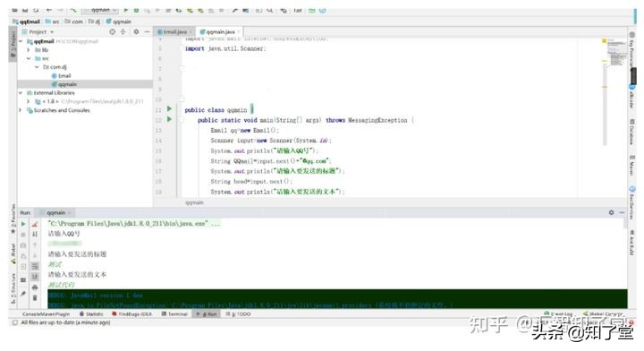Open the RestServices side panel

pos(632,201)
